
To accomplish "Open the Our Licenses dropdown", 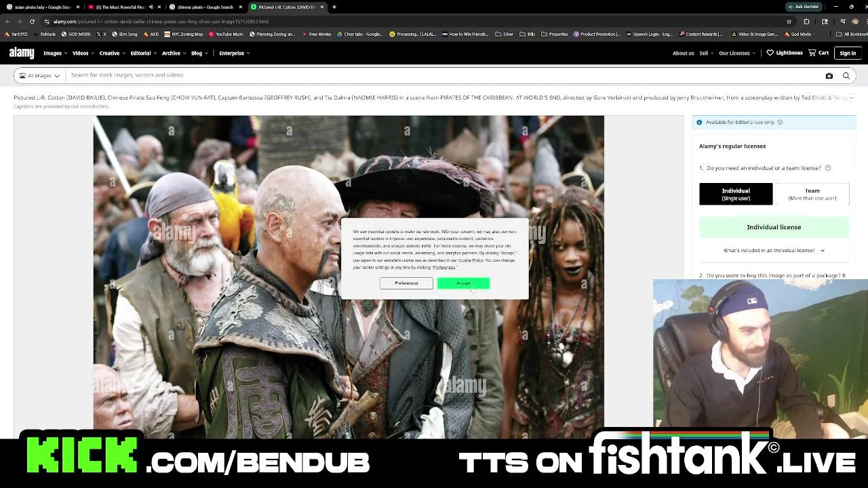I will tap(737, 53).
